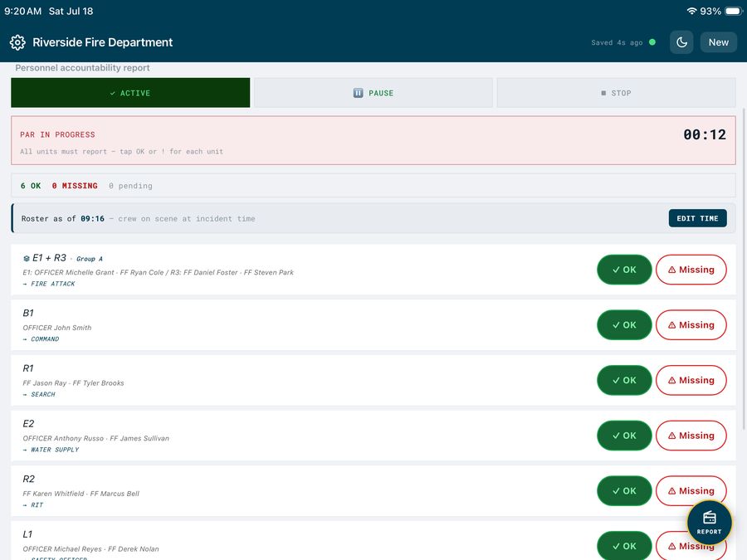This screenshot has height=560, width=747.
Task: Mark E1 + R3 as OK
Action: tap(624, 270)
